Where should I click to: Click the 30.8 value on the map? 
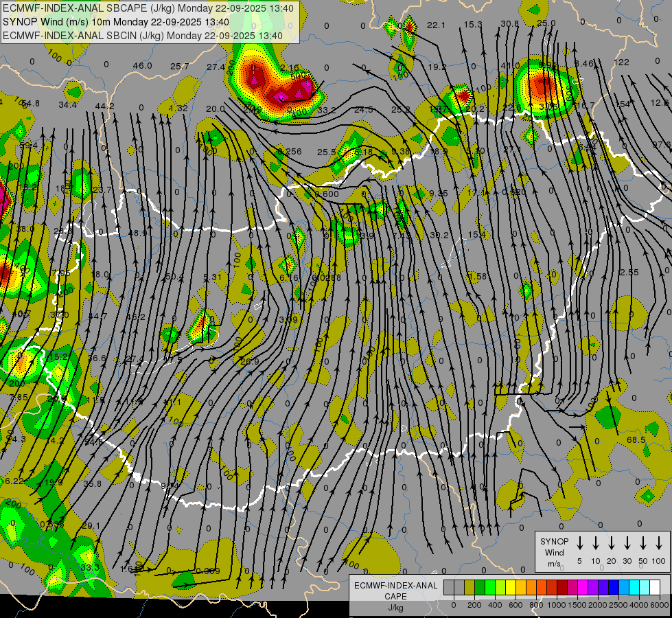pos(509,23)
